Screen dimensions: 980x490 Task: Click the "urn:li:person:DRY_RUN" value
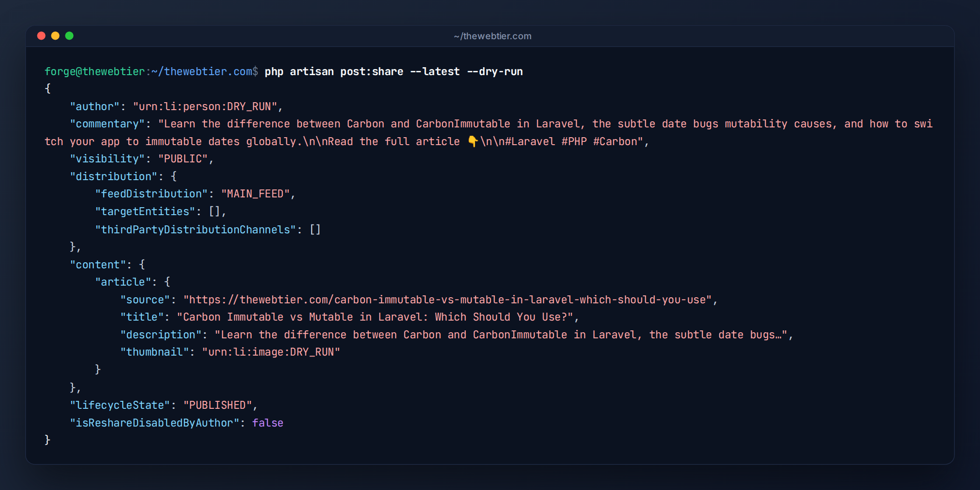click(205, 106)
